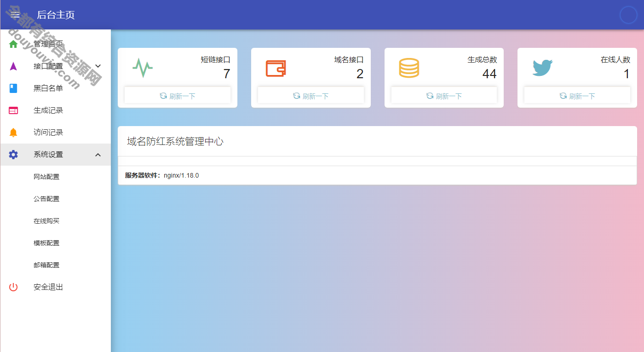The height and width of the screenshot is (352, 644).
Task: Open 网站配置 submenu entry
Action: pyautogui.click(x=55, y=177)
